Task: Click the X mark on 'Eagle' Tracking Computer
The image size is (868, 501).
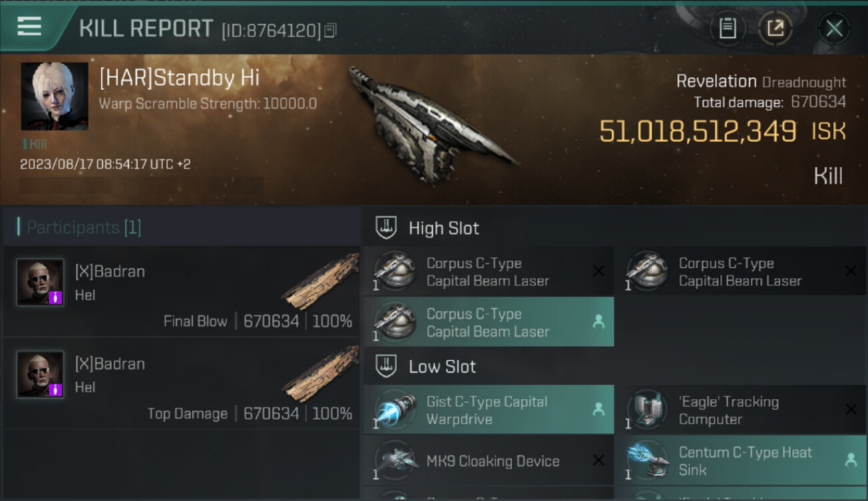Action: coord(851,409)
